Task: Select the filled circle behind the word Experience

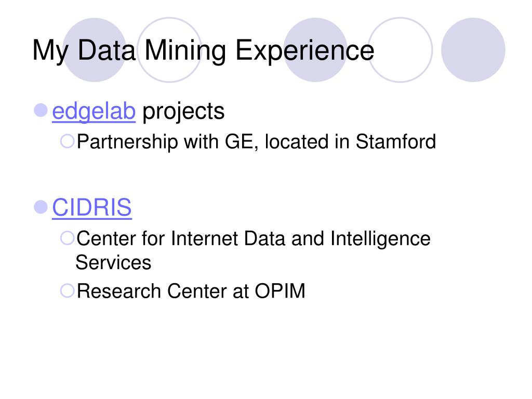Action: (x=315, y=50)
